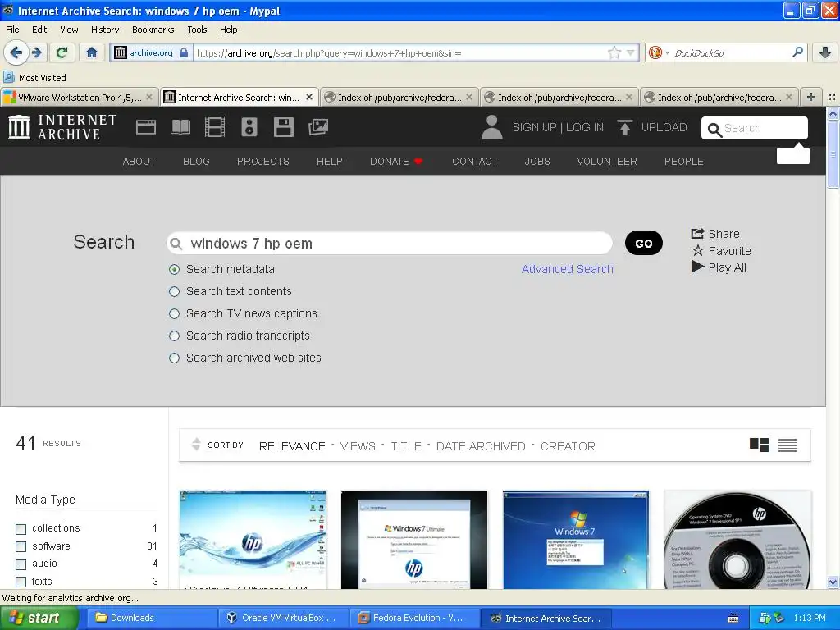Click Play All
The image size is (840, 630).
(x=719, y=267)
